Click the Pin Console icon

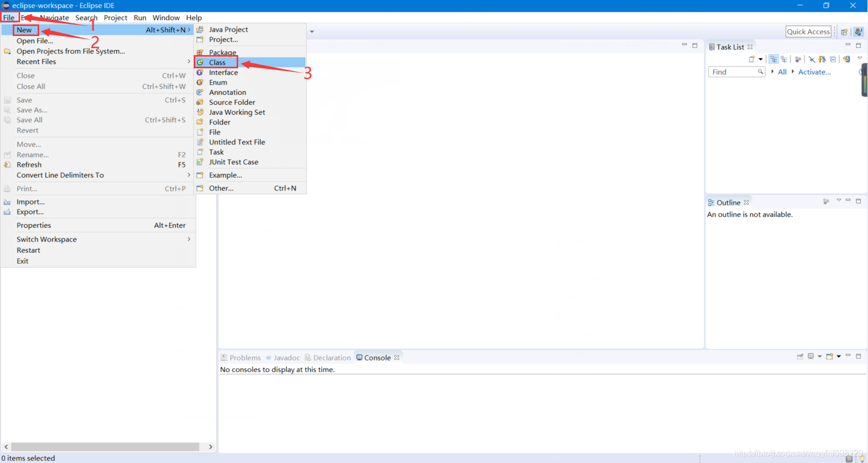[800, 357]
